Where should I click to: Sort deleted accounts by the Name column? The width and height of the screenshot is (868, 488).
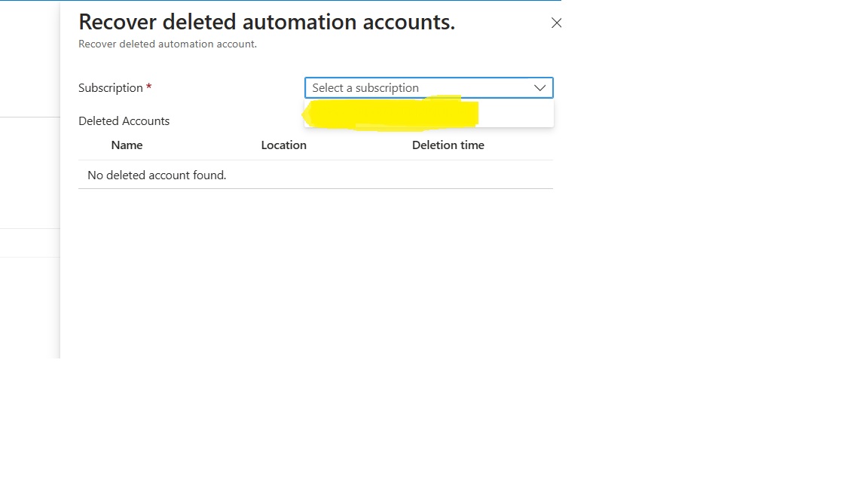tap(127, 145)
